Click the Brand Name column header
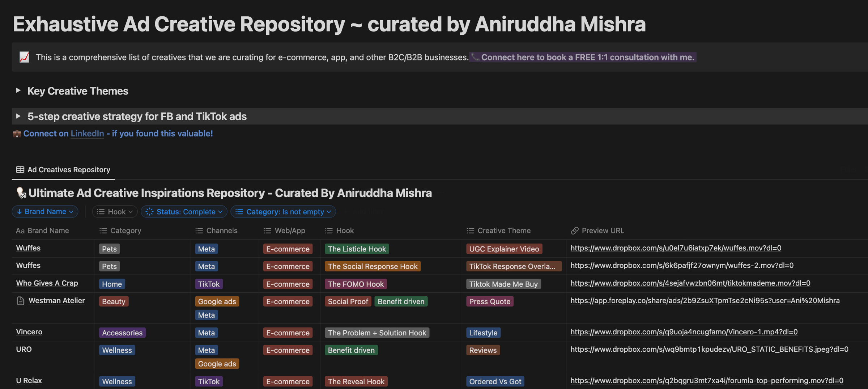 pyautogui.click(x=42, y=231)
